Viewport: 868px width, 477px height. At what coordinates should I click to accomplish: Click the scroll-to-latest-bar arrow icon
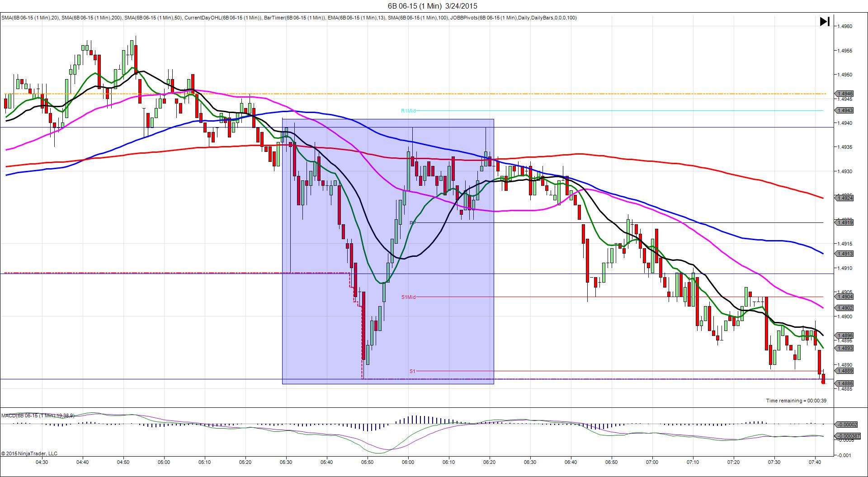(825, 22)
